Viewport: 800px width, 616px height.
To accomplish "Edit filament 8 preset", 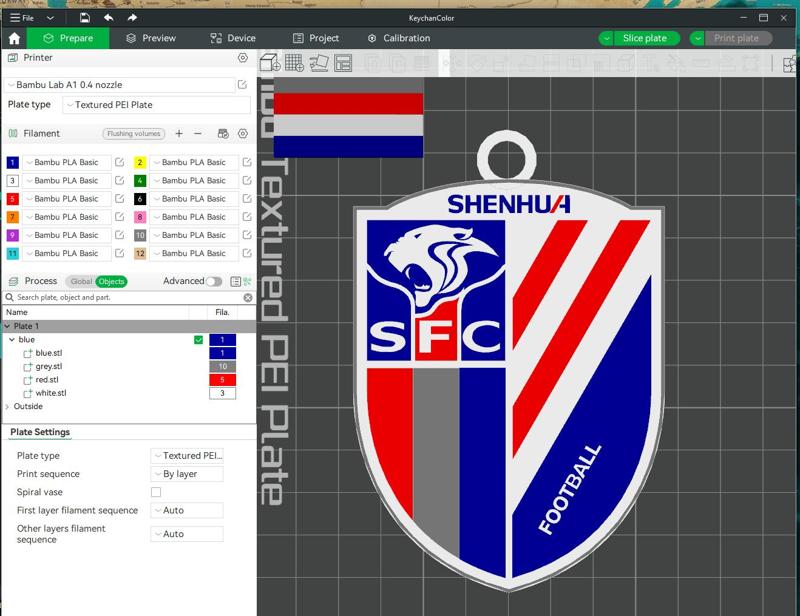I will point(247,217).
